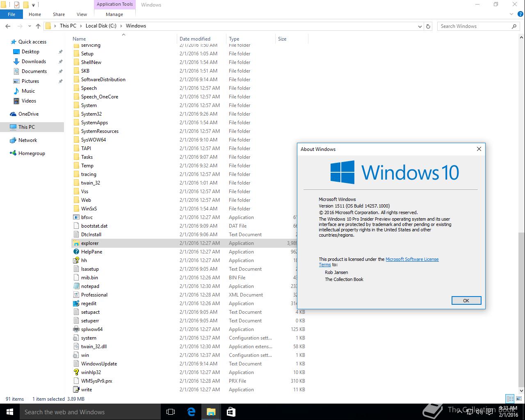
Task: Click the Back navigation arrow
Action: coord(8,26)
